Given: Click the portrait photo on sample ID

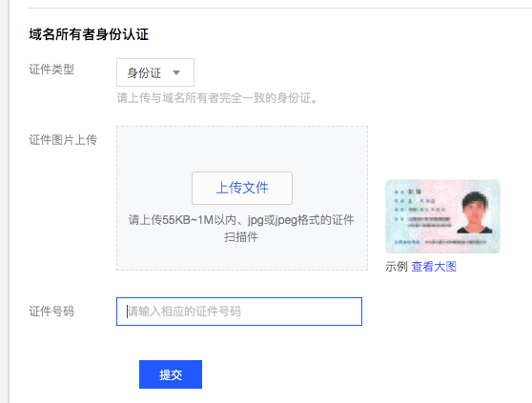Looking at the screenshot, I should (475, 212).
